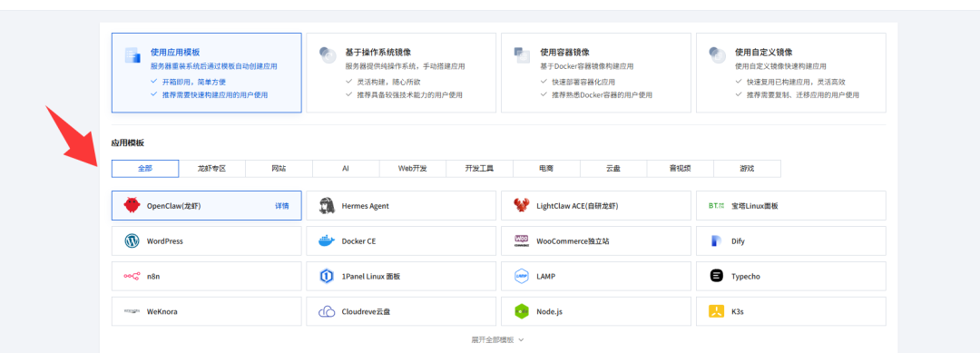Choose the 使用容器镜像 option card
The width and height of the screenshot is (980, 353).
click(595, 73)
